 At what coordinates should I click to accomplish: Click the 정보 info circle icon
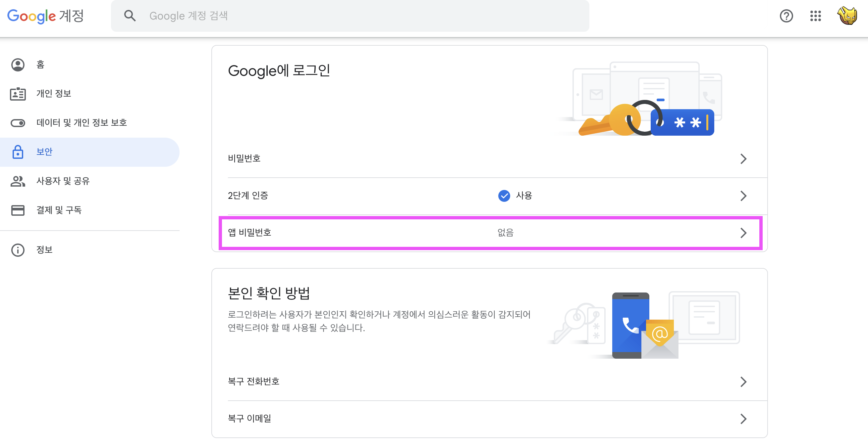tap(18, 250)
